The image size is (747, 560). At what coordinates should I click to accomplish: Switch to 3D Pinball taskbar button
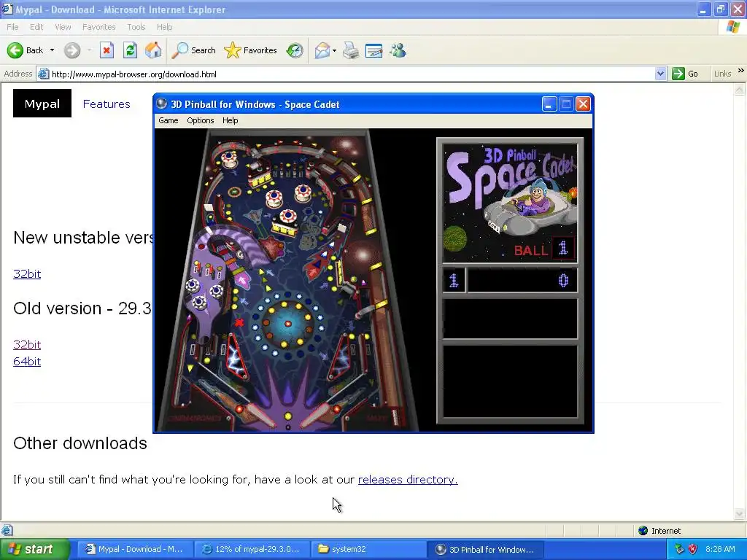485,549
